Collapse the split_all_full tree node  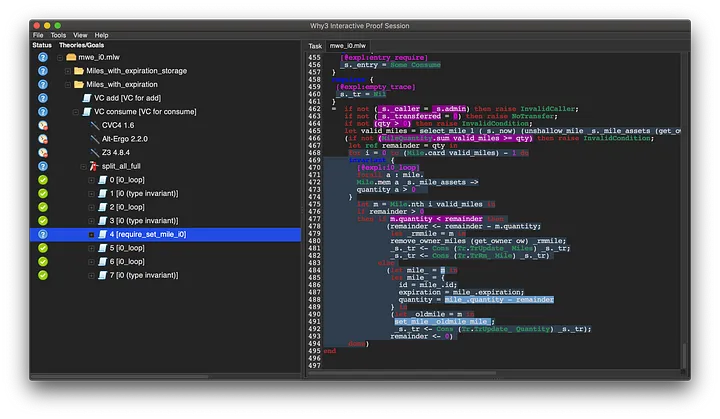[x=82, y=166]
